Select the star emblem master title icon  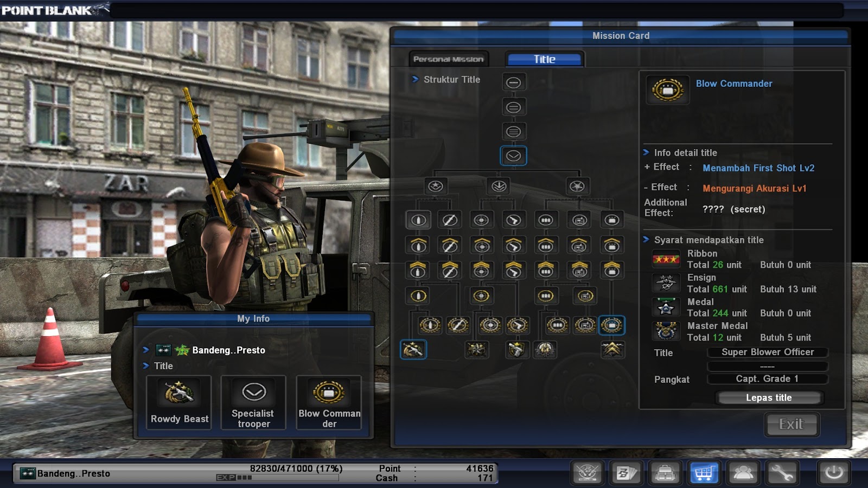pos(477,350)
